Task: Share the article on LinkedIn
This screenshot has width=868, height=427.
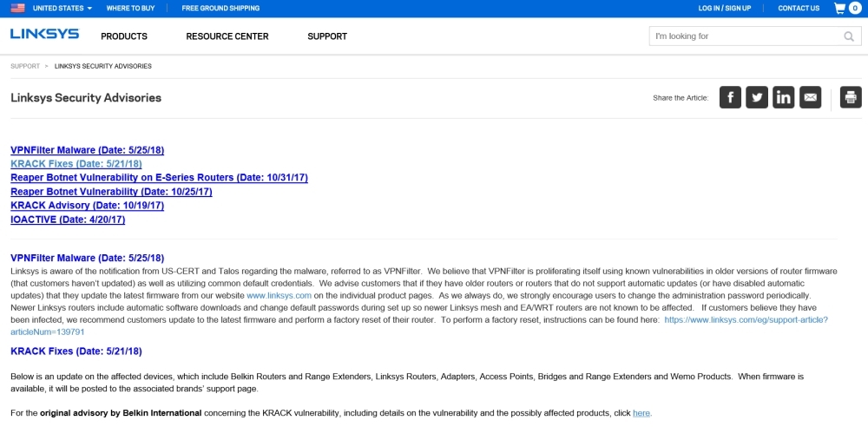Action: coord(783,97)
